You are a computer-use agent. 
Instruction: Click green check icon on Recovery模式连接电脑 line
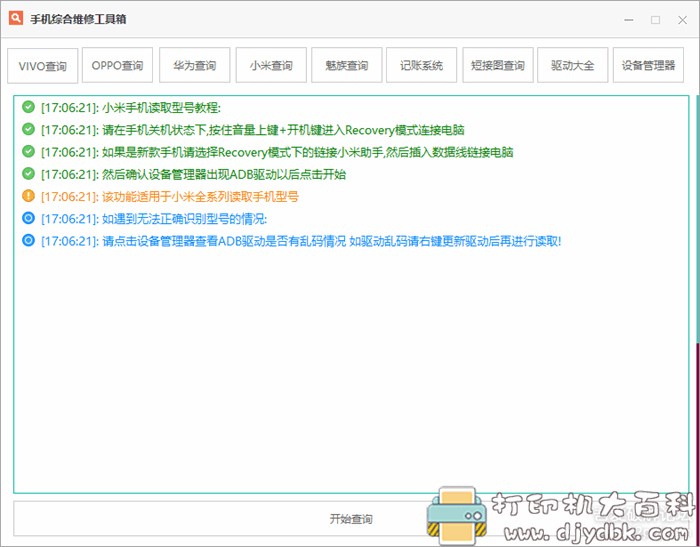click(29, 129)
